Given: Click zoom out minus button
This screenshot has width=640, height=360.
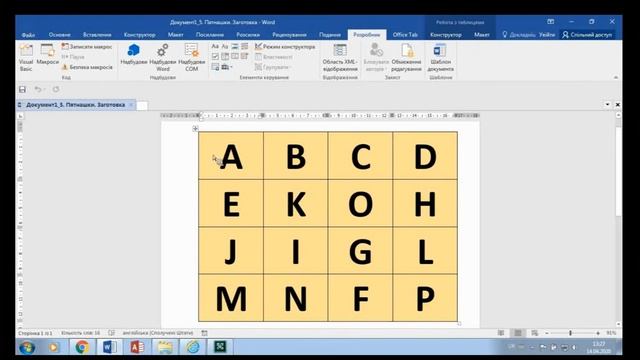Looking at the screenshot, I should click(x=547, y=333).
